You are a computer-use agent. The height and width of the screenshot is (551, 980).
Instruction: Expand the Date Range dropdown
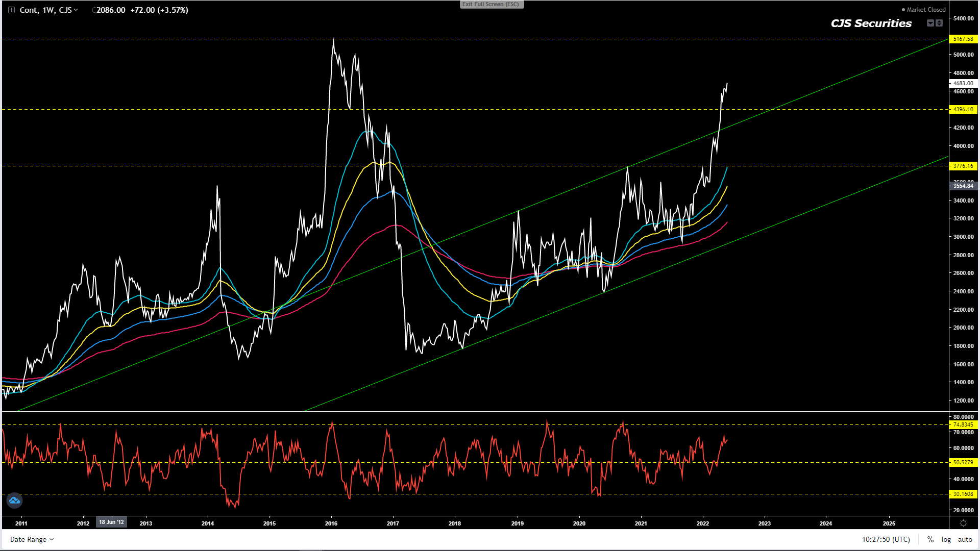(x=32, y=539)
